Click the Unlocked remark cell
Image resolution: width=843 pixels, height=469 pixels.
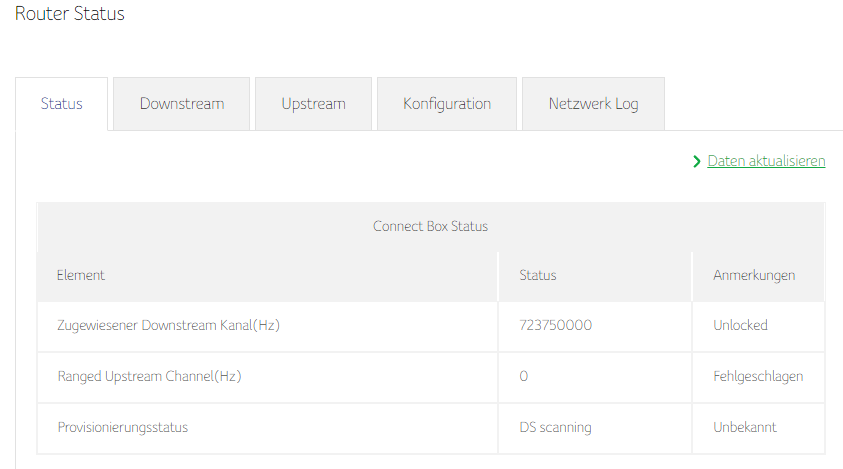click(740, 325)
